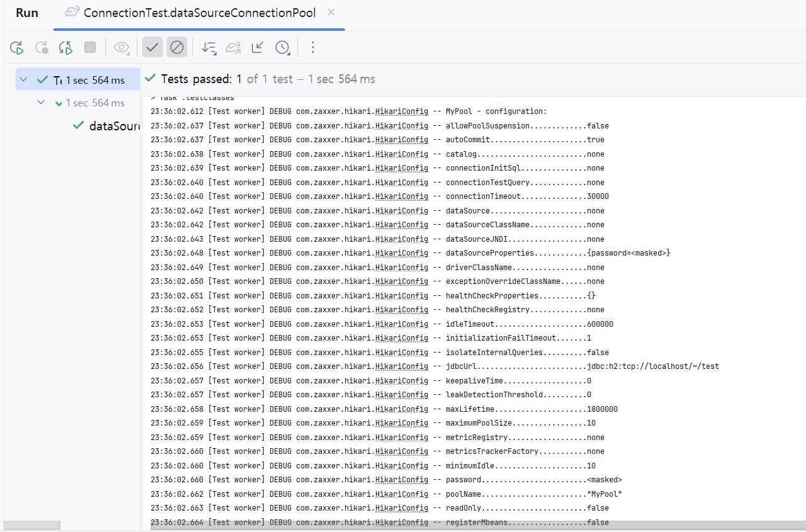Click the isolateInternalQueries log entry
The width and height of the screenshot is (806, 532).
coord(527,353)
